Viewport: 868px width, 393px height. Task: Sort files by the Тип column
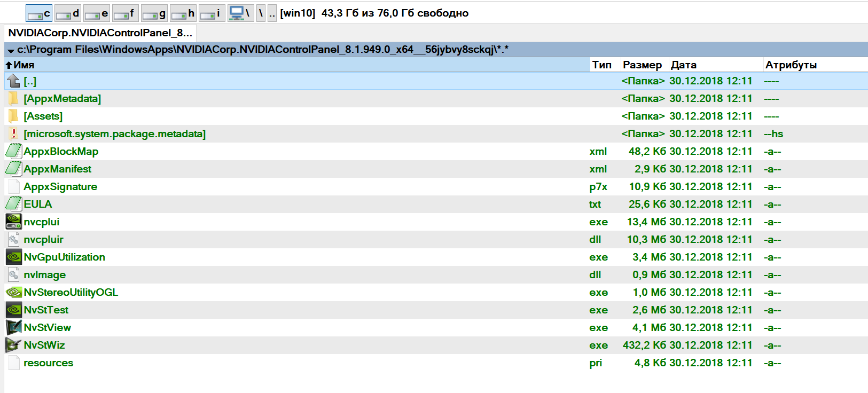(605, 65)
